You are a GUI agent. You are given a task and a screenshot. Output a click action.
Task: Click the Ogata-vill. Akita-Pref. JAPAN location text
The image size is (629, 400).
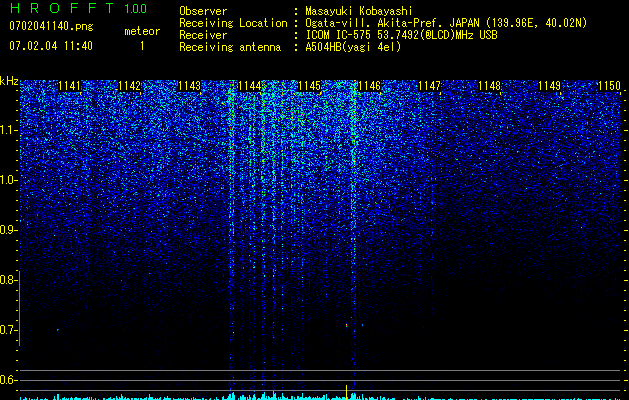pyautogui.click(x=446, y=23)
